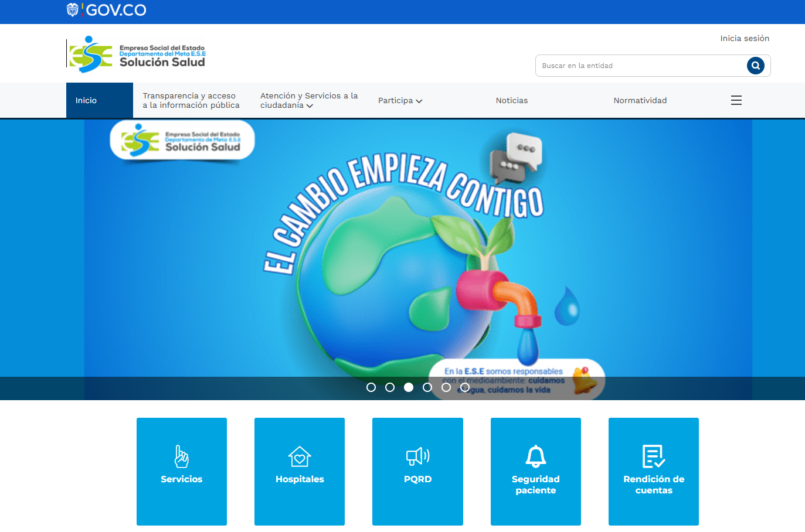
Task: Open the Noticias menu item
Action: click(512, 100)
